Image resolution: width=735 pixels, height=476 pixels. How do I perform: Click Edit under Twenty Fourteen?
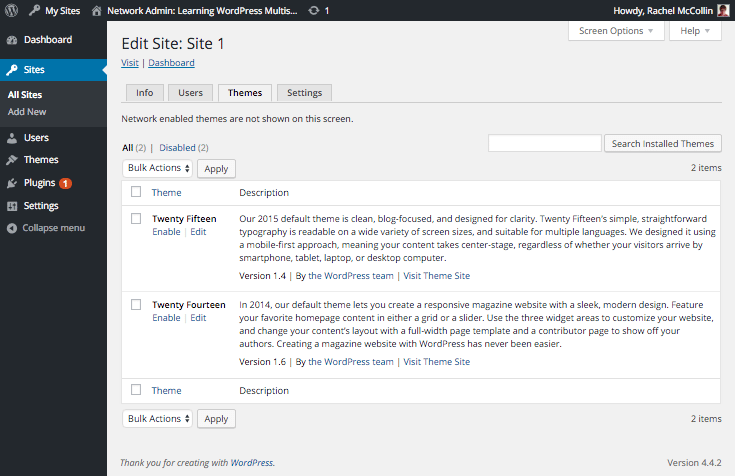[198, 317]
